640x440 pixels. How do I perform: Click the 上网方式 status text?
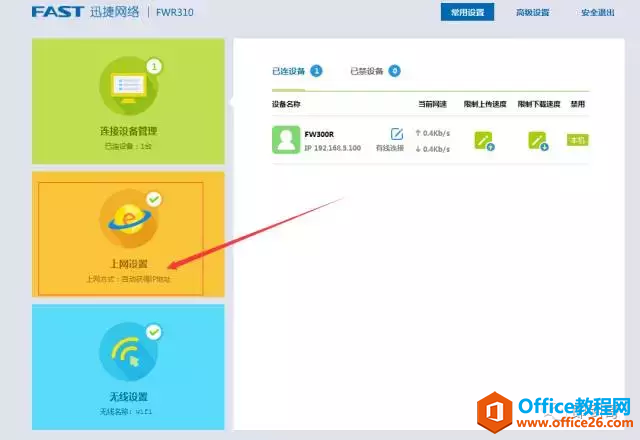click(128, 279)
